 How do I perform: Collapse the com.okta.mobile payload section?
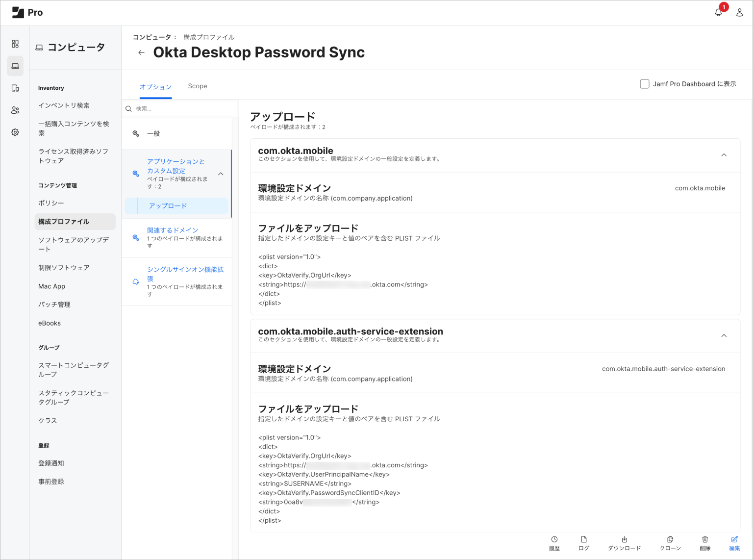(724, 155)
